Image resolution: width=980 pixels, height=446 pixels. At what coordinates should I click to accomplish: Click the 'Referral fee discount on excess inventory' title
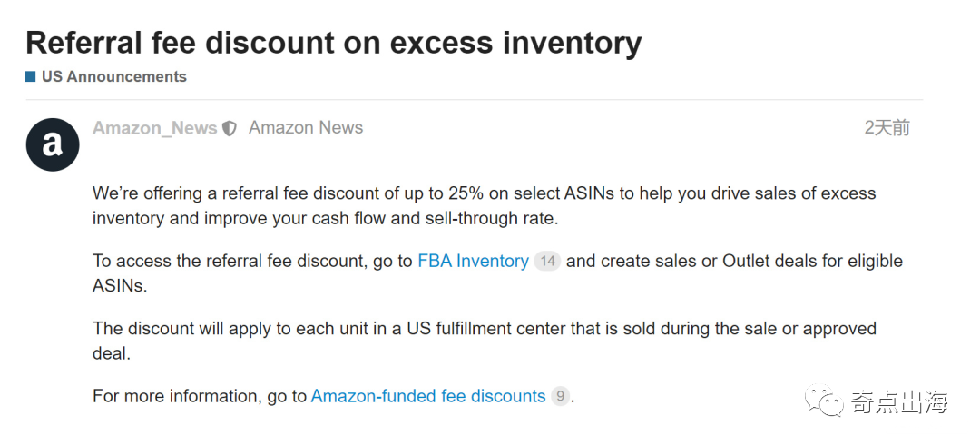click(333, 43)
